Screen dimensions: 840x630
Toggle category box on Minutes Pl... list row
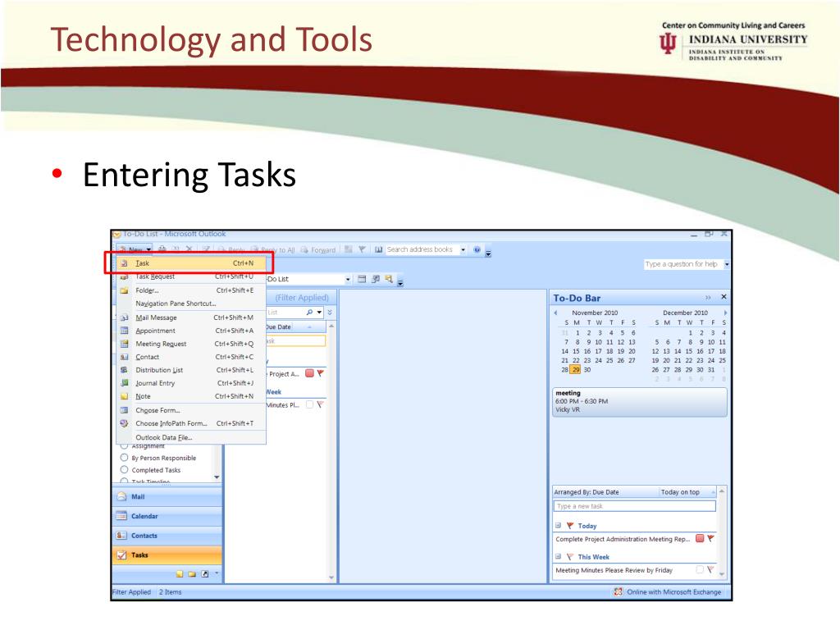309,405
